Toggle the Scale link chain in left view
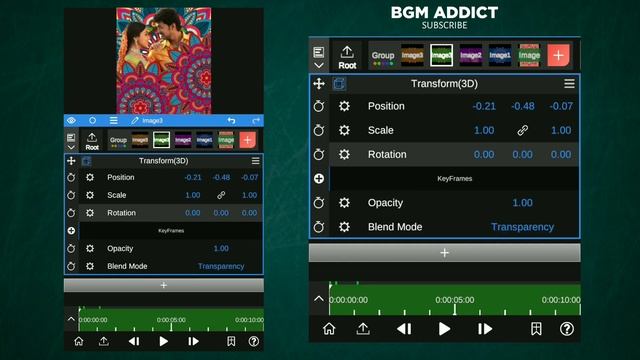Image resolution: width=640 pixels, height=360 pixels. tap(221, 195)
